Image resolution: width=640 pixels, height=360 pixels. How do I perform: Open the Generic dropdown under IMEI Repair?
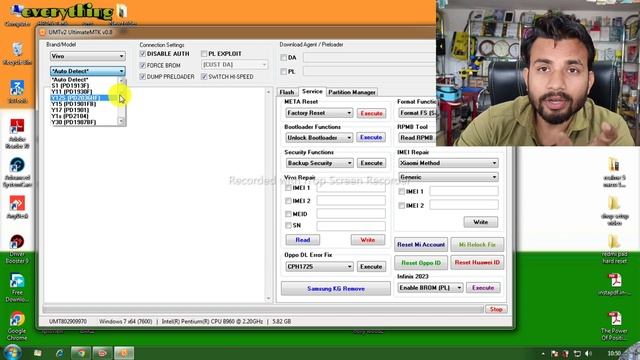coord(448,177)
